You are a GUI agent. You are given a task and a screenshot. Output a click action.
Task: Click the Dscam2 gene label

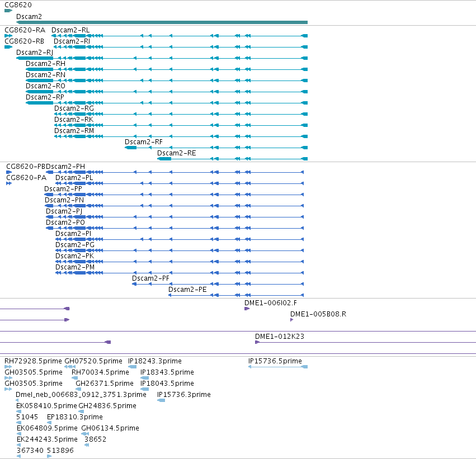coord(29,17)
